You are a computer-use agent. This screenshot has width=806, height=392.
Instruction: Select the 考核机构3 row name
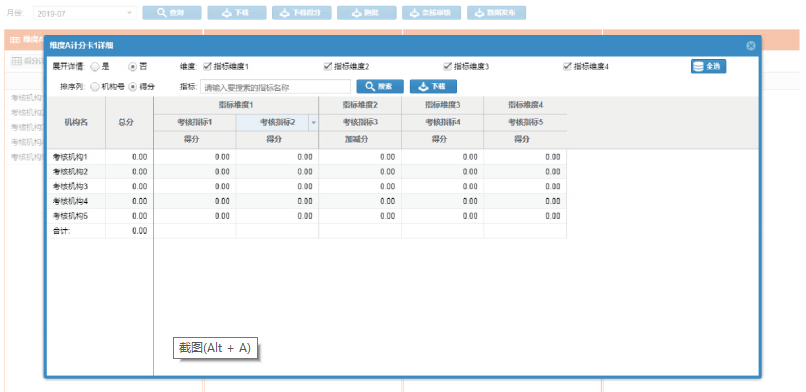[70, 186]
